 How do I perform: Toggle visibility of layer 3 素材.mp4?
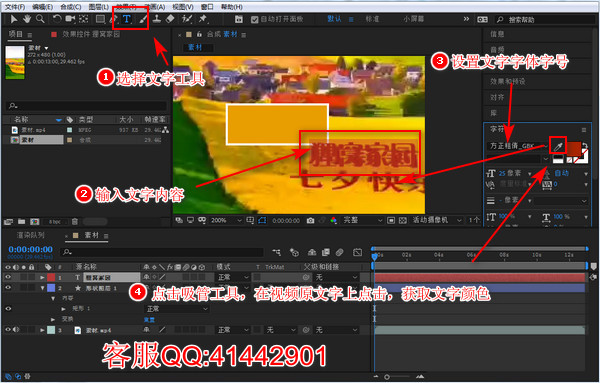[8, 330]
